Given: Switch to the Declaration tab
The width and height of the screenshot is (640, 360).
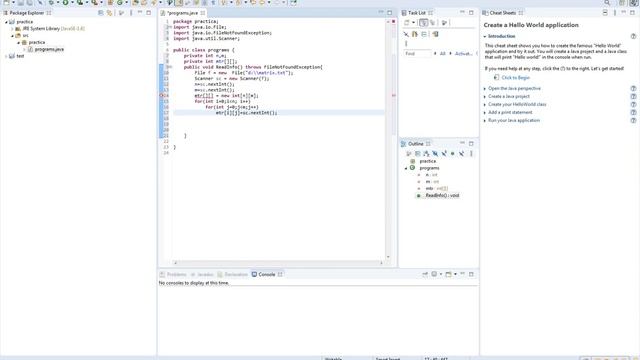Looking at the screenshot, I should [x=233, y=274].
